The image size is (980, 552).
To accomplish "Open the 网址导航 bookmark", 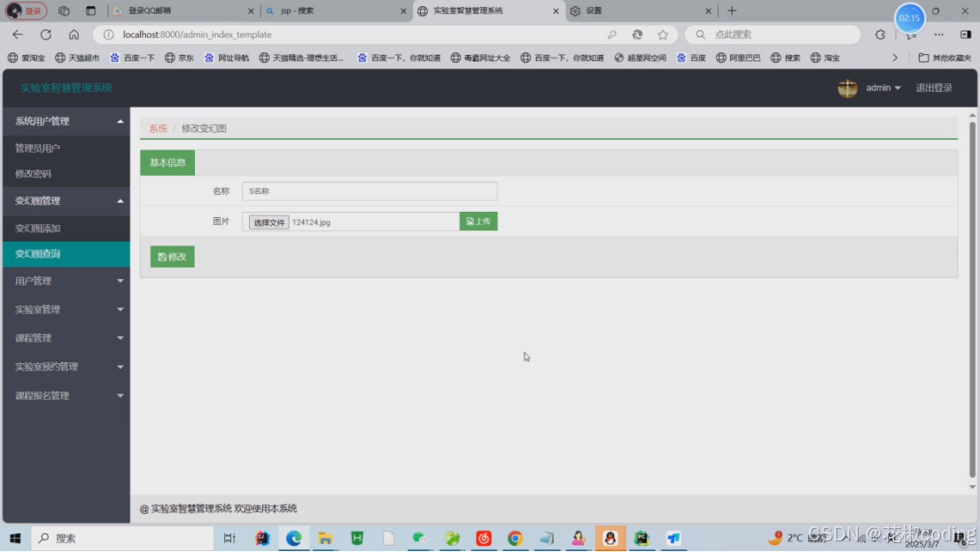I will click(227, 58).
